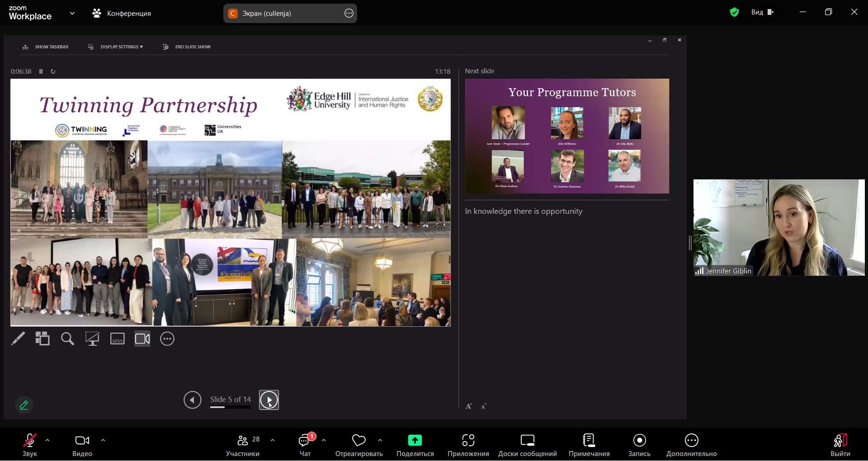Open the Zoom Workplace dropdown chevron
Screen dimensions: 868x461
tap(72, 14)
